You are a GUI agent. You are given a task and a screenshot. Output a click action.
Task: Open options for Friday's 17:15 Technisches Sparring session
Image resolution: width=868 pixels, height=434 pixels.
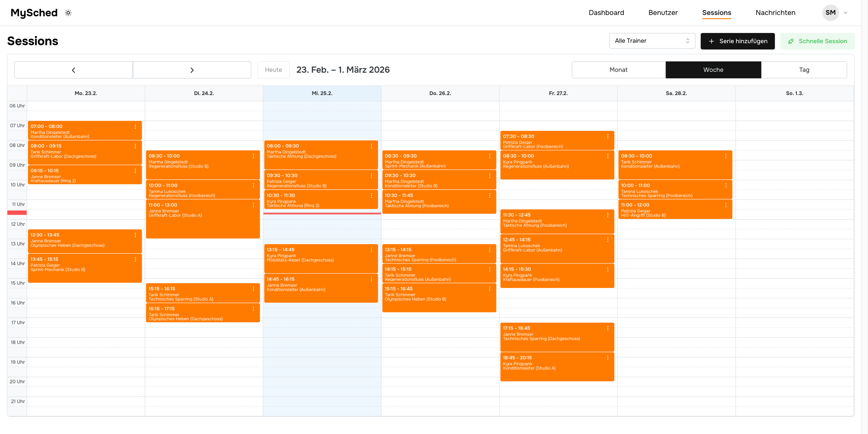(x=608, y=328)
